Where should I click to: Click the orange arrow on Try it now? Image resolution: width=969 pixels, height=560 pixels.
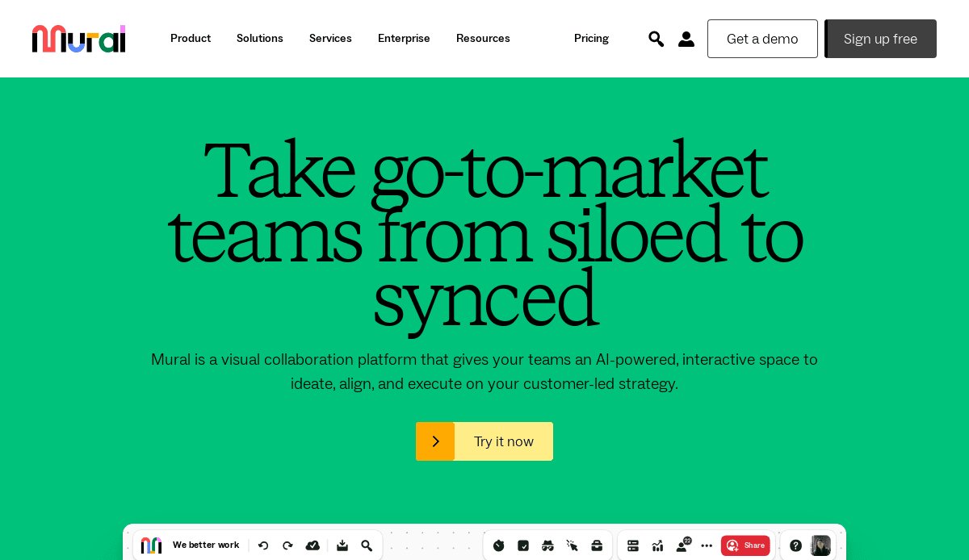(435, 441)
